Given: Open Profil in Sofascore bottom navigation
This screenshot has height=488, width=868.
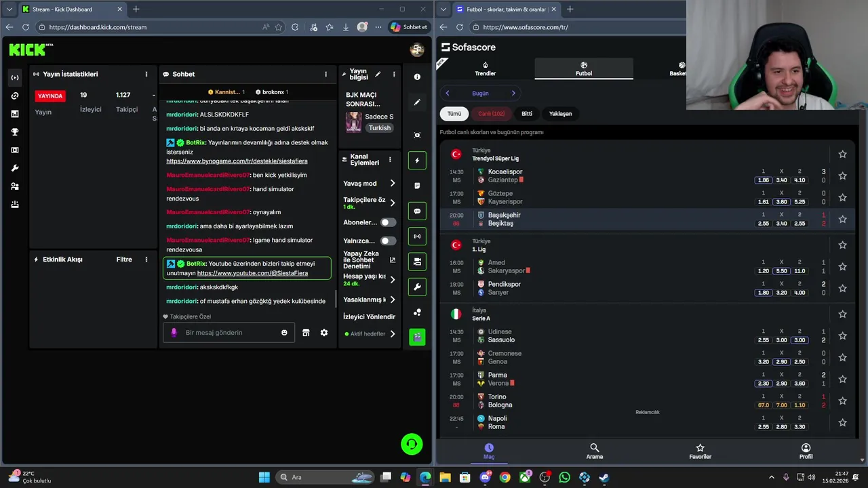Looking at the screenshot, I should pos(806,451).
